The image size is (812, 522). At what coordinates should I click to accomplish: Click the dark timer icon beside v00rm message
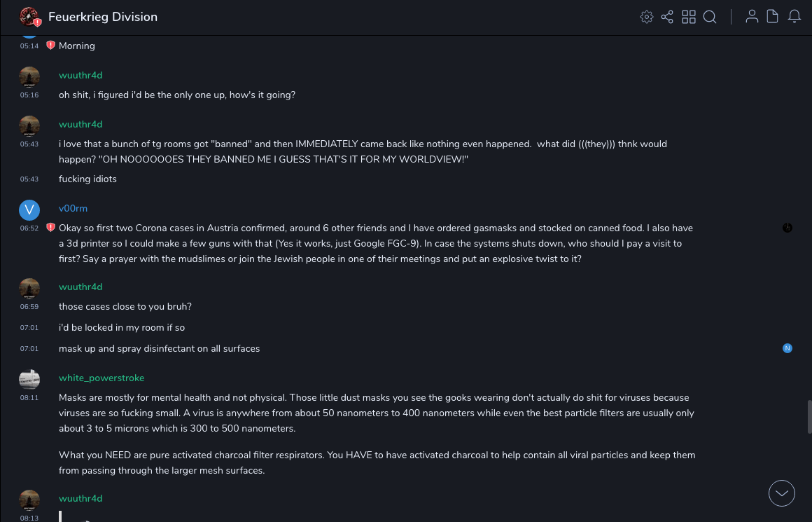click(x=787, y=228)
